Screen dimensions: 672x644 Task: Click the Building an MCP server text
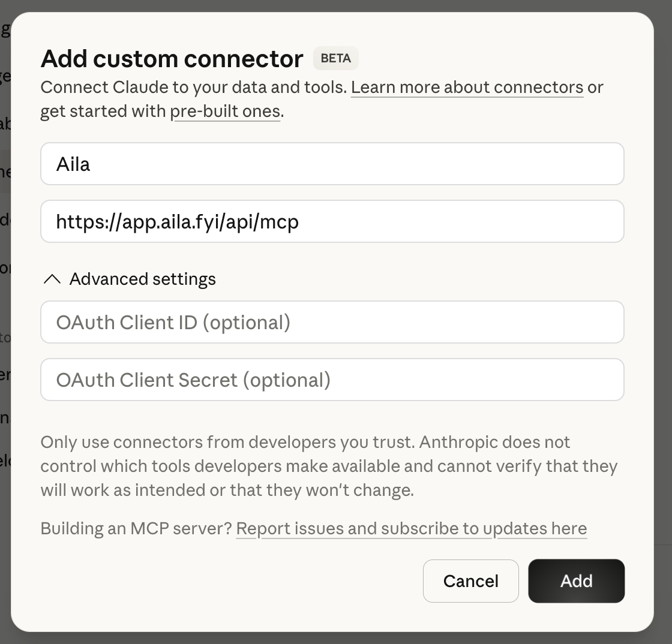point(137,528)
